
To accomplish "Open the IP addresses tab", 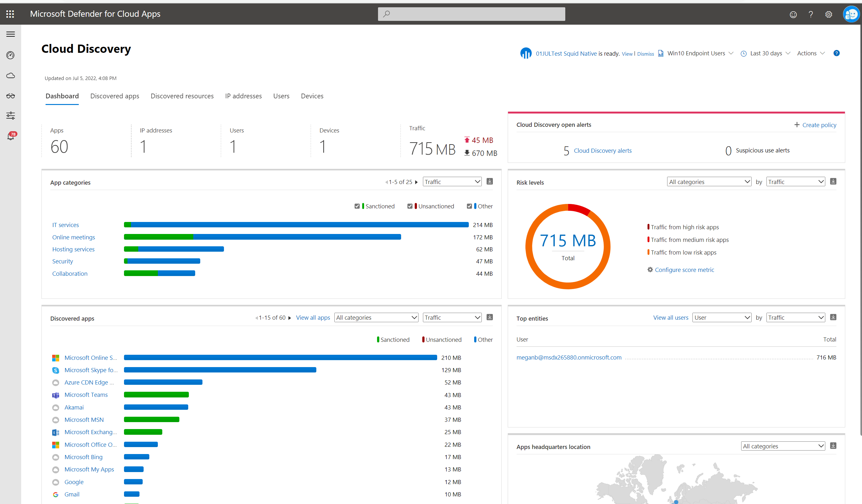I will 243,96.
